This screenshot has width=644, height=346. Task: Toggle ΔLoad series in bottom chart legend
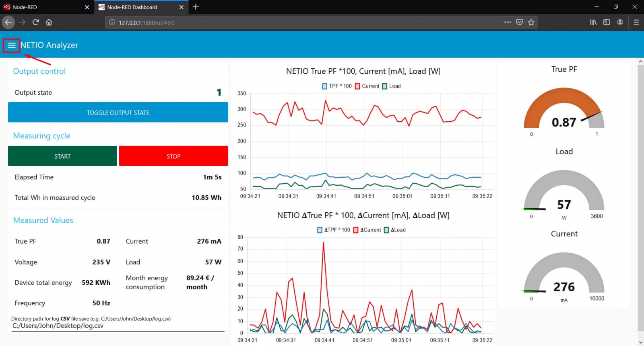click(x=395, y=230)
